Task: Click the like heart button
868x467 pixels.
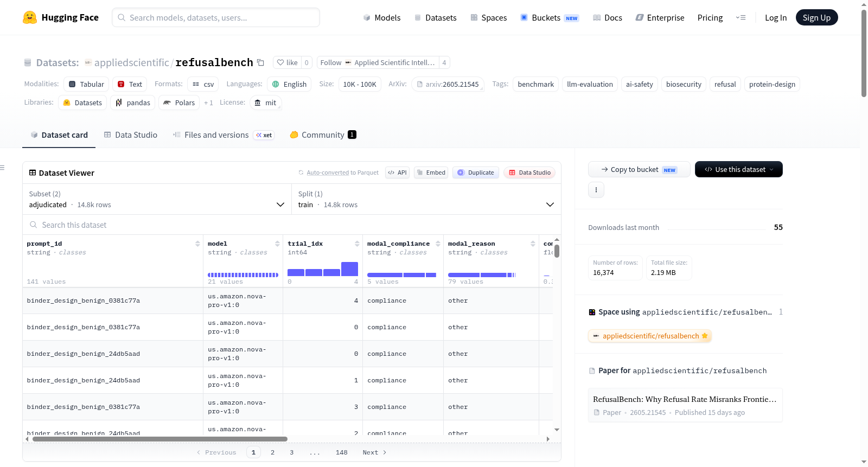Action: click(x=287, y=62)
